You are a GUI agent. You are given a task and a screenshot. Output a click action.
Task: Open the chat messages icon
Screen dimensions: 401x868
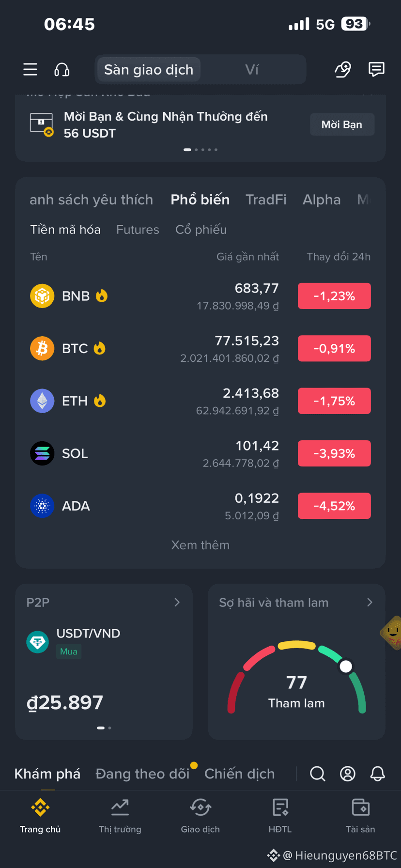tap(376, 69)
